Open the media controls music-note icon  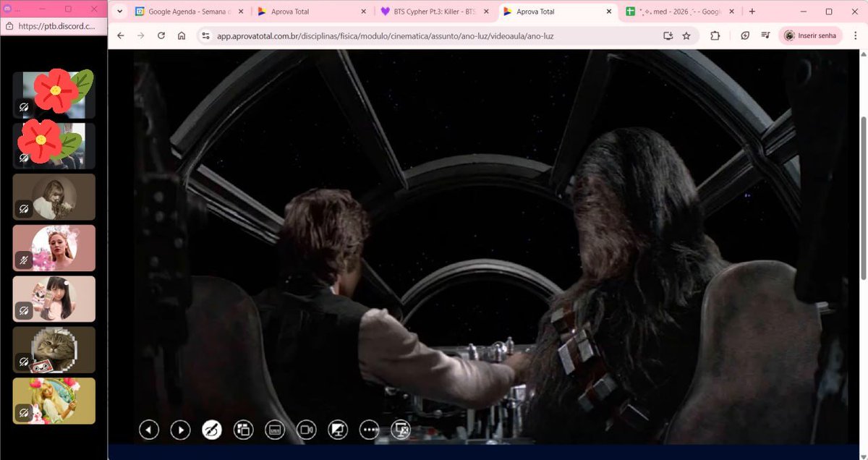(765, 35)
